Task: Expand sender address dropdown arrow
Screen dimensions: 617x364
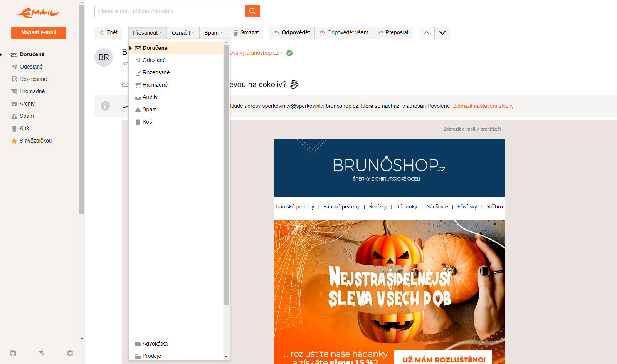Action: coord(282,53)
